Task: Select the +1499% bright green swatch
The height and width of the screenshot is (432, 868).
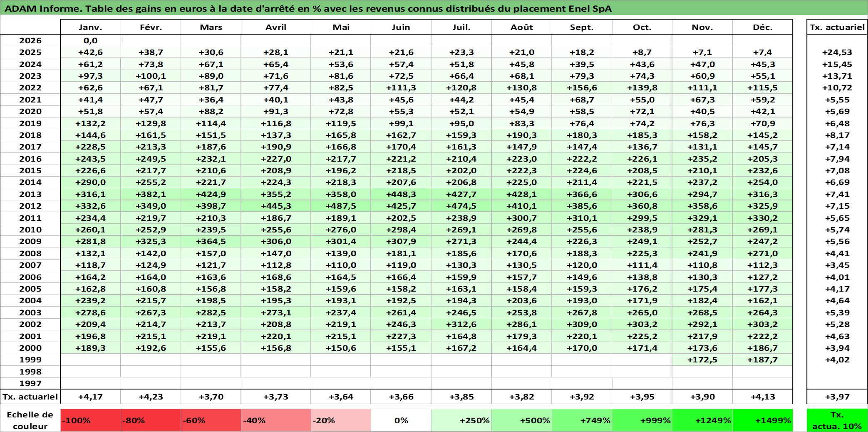Action: [x=763, y=420]
